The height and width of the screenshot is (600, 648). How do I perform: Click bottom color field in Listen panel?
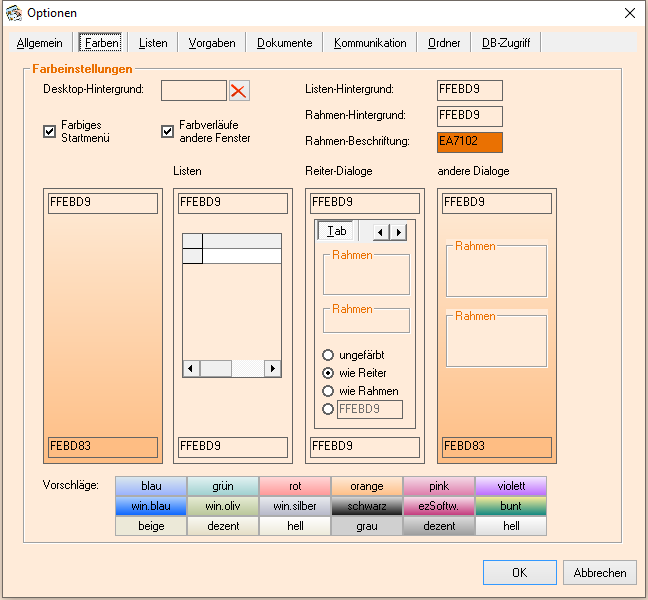coord(233,447)
